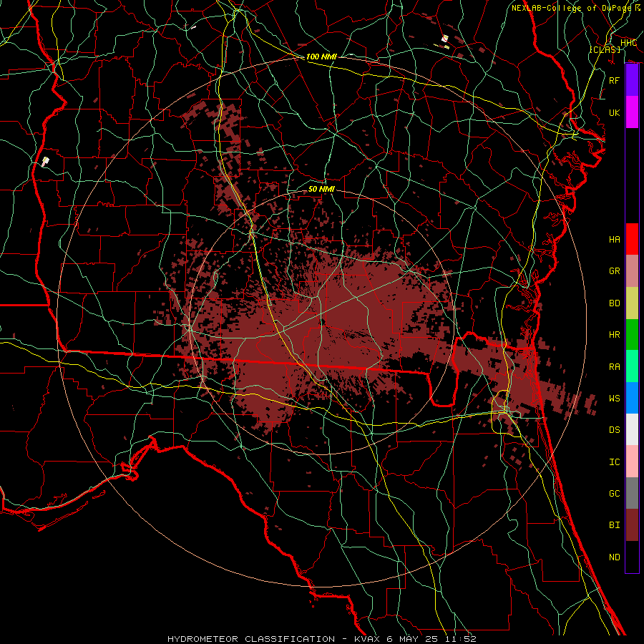Click the BI brown legend swatch

[x=632, y=525]
